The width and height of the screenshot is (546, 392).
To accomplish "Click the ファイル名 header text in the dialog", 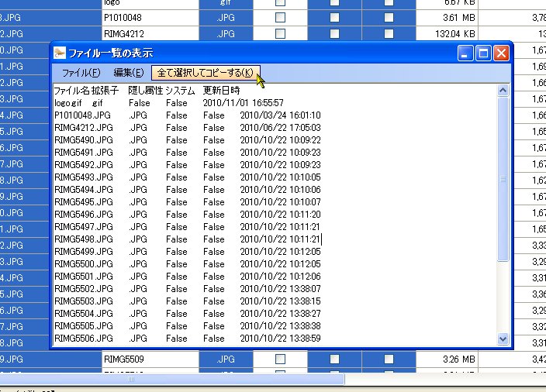I will (x=71, y=91).
